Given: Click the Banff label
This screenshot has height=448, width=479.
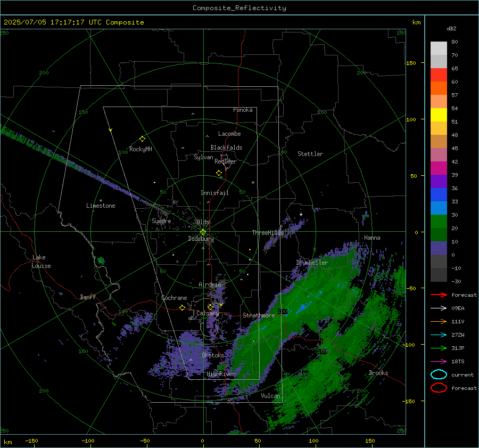Looking at the screenshot, I should (88, 297).
